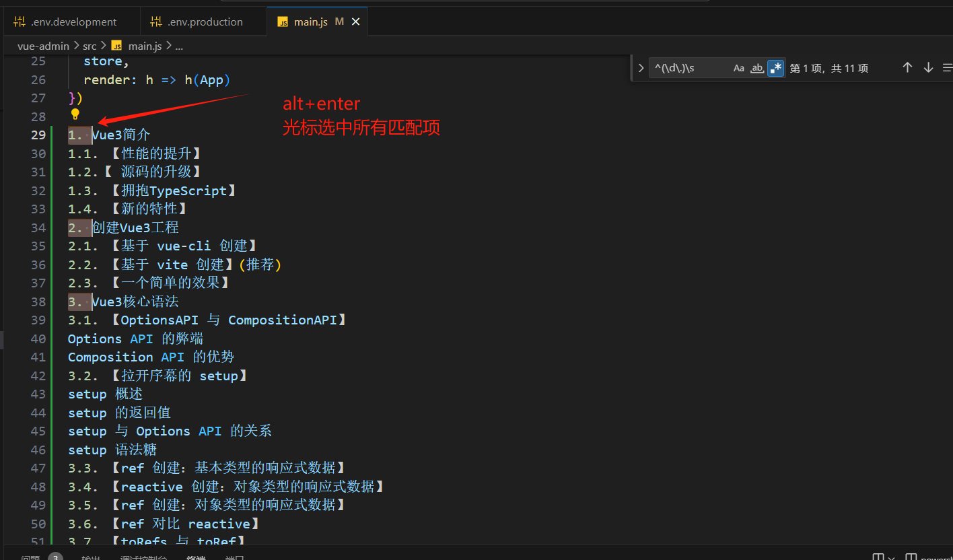Screen dimensions: 953x560
Task: Click the settings icon on .env.production tab
Action: pos(156,22)
